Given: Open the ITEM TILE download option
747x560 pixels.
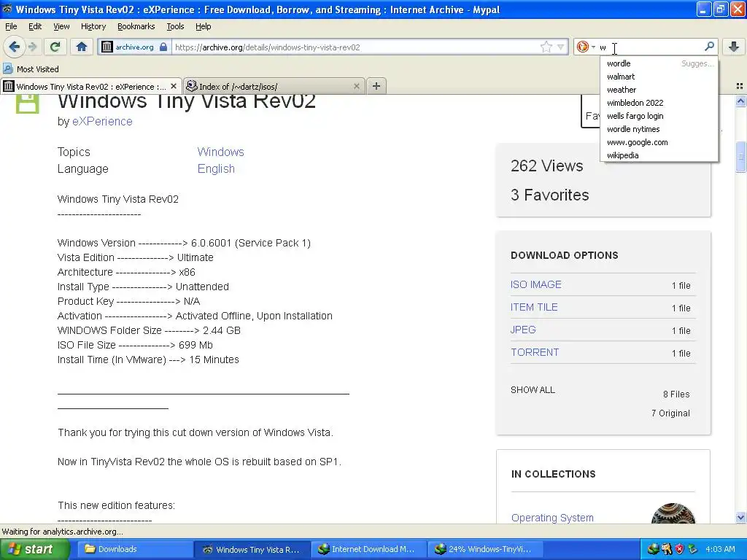Looking at the screenshot, I should (x=534, y=307).
